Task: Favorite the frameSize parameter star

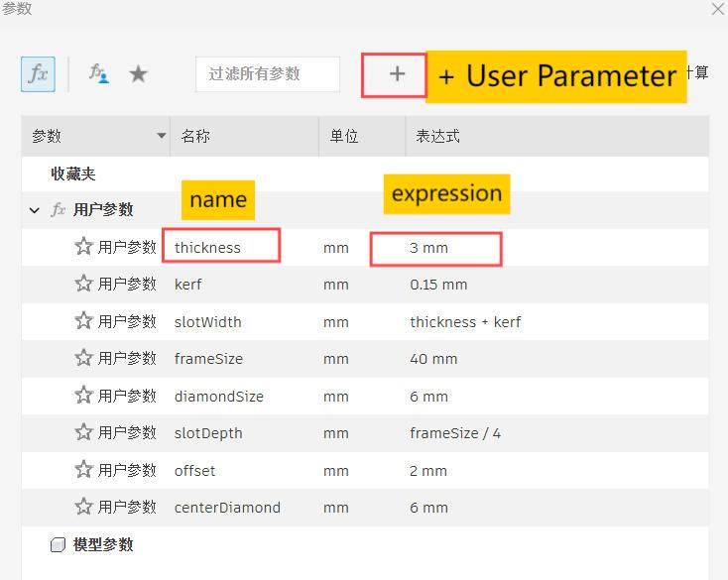Action: (x=83, y=358)
